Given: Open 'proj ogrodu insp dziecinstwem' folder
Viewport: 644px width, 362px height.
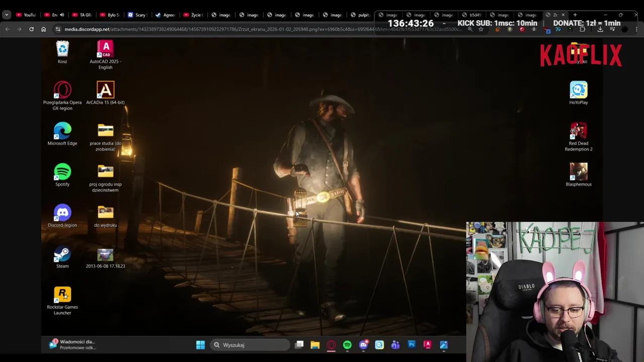Looking at the screenshot, I should 105,178.
